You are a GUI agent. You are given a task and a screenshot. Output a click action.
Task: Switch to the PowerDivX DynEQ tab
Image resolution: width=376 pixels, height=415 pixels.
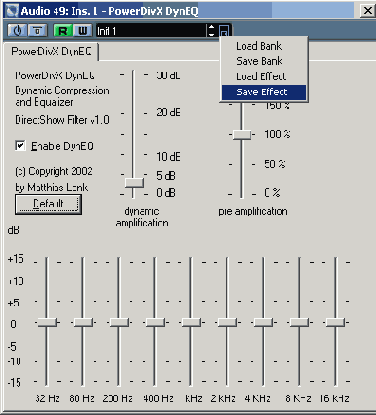51,51
